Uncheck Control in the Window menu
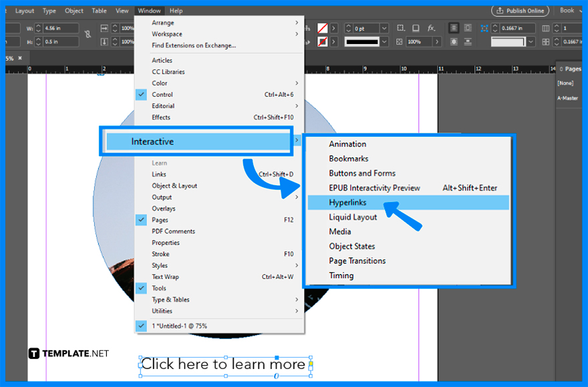The width and height of the screenshot is (588, 387). pos(162,94)
